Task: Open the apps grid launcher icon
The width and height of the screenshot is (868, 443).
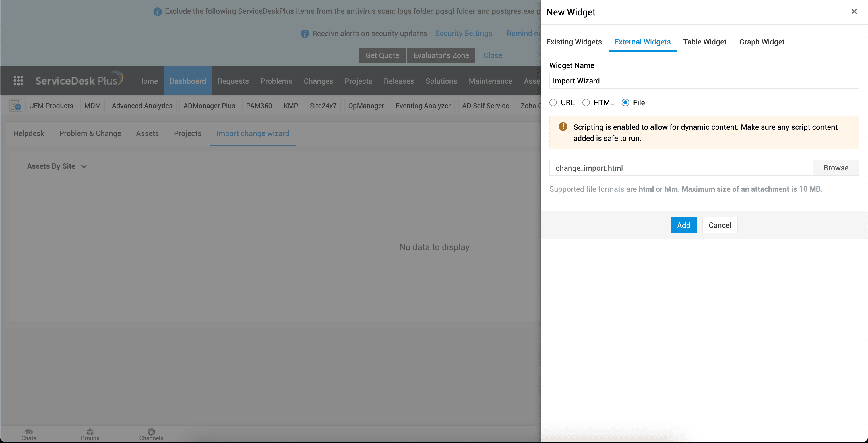Action: click(x=18, y=81)
